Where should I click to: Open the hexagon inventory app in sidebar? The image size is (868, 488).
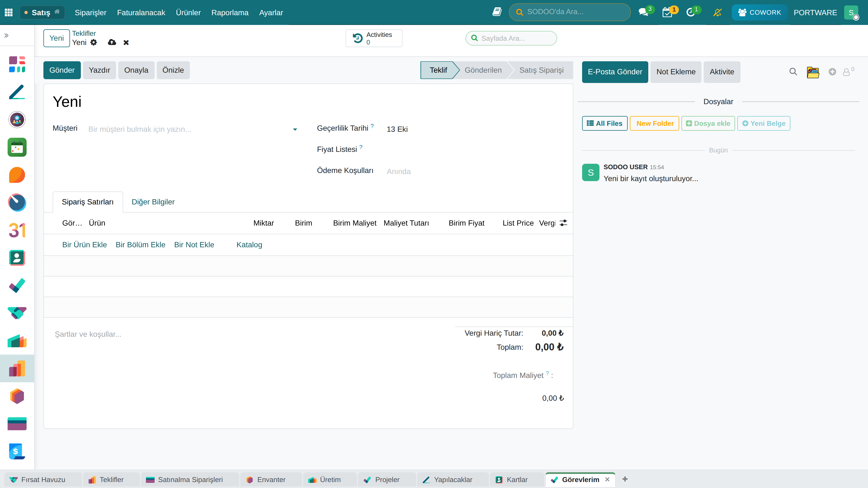[x=17, y=396]
